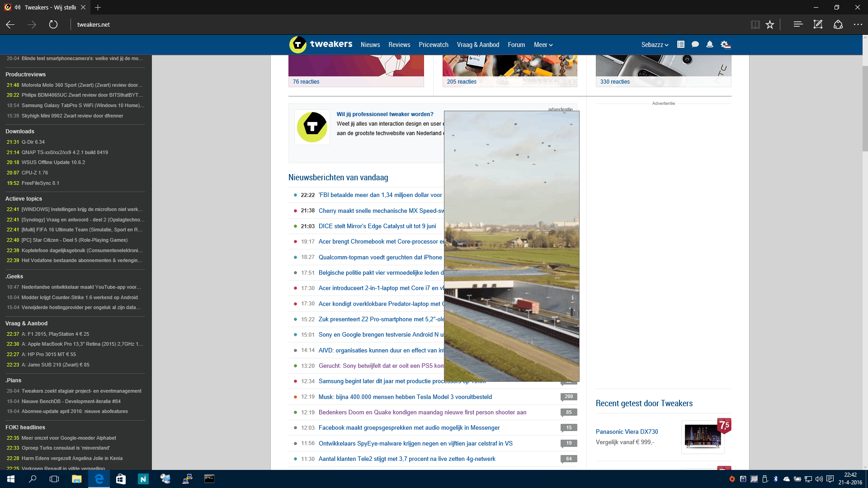Expand the Sebazzz user menu

point(655,45)
